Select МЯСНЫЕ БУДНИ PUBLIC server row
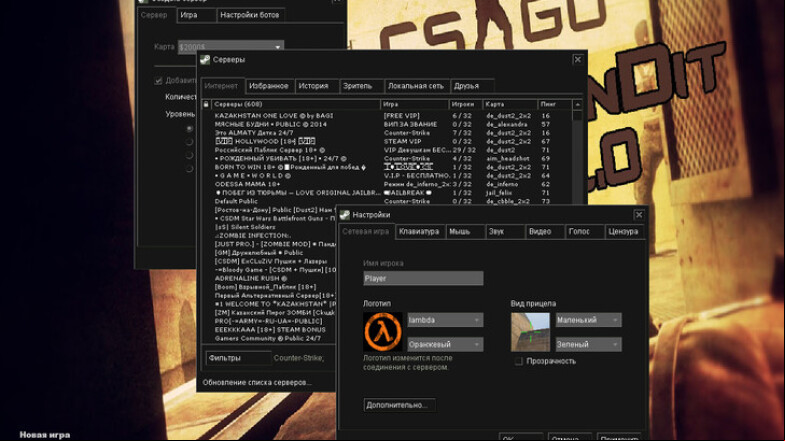The image size is (785, 441). tap(388, 124)
